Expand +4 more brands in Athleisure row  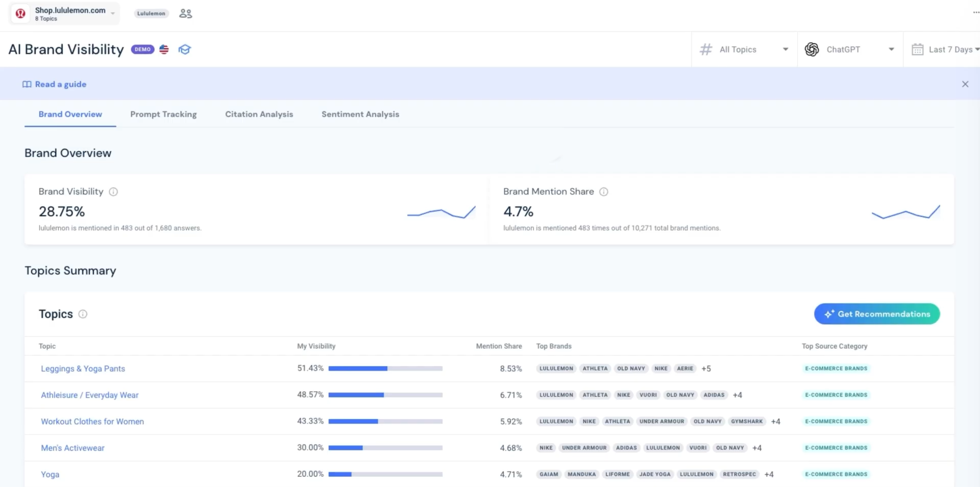(x=738, y=395)
